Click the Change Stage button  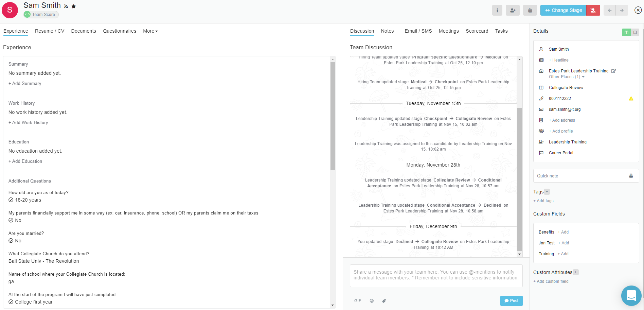563,11
